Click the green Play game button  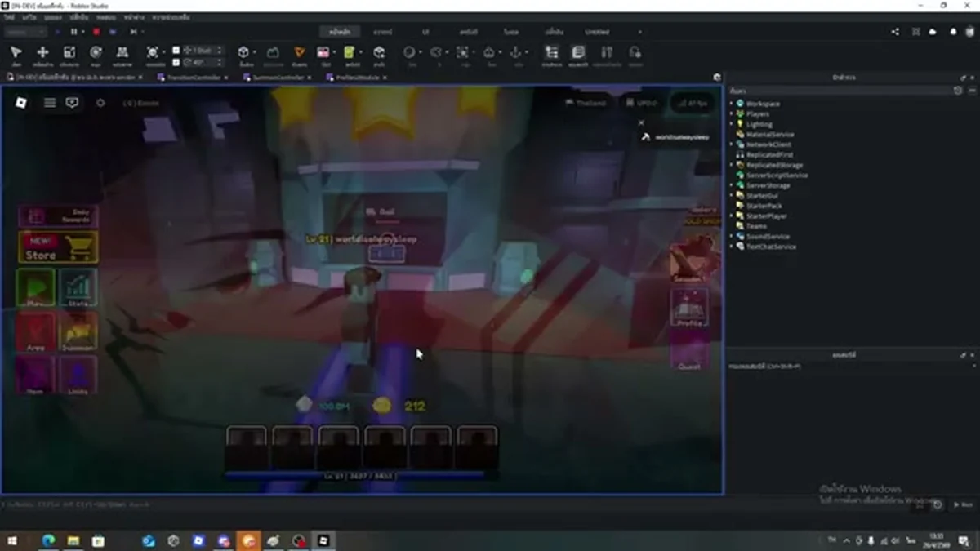point(36,289)
